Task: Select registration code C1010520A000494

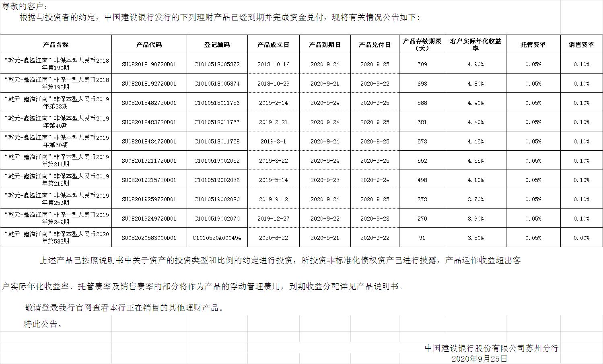Action: tap(217, 238)
